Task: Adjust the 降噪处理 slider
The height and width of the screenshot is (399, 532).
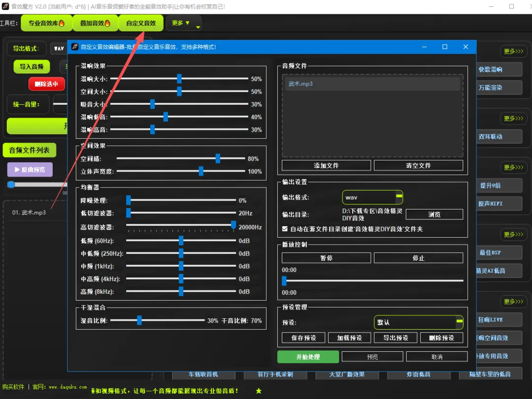Action: tap(181, 200)
